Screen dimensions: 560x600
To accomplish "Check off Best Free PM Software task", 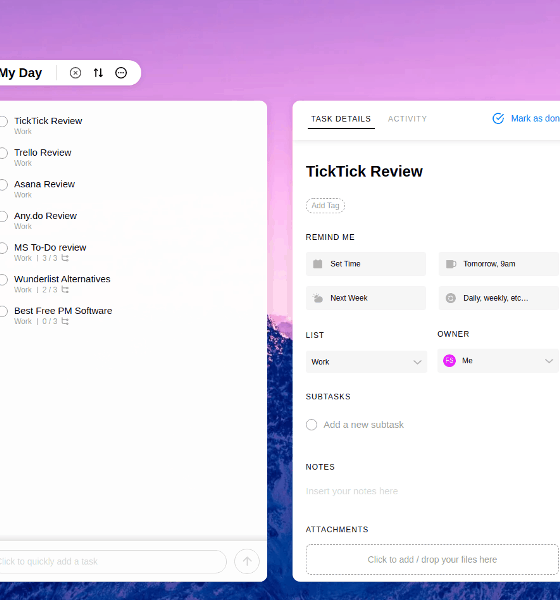I will click(3, 311).
